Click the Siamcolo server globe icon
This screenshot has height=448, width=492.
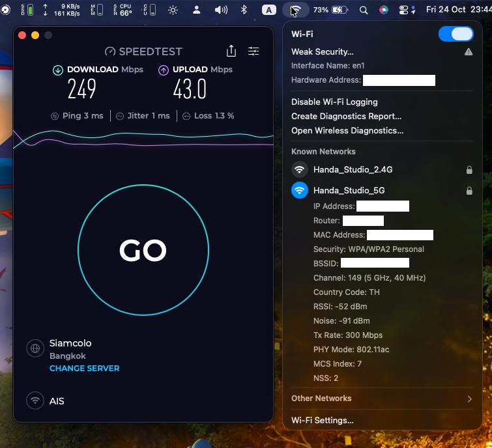coord(35,348)
